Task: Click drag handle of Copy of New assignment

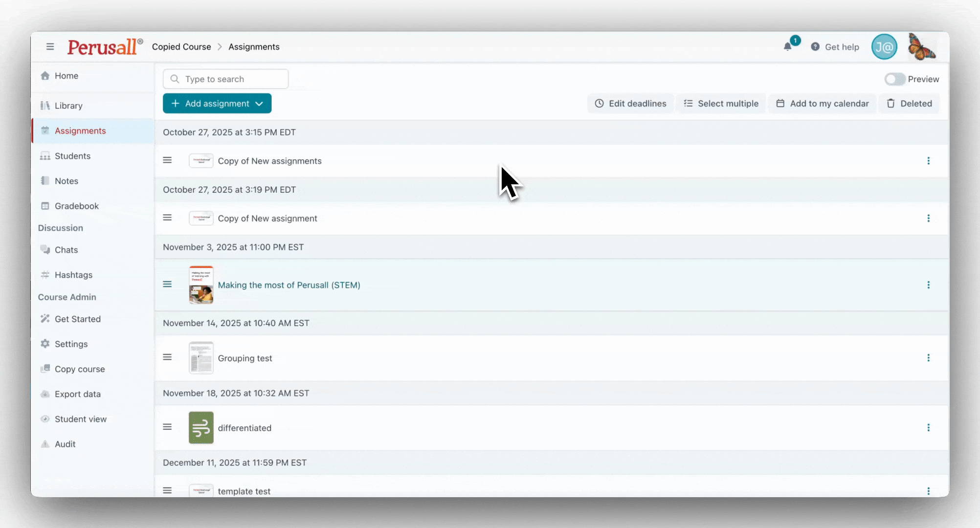Action: coord(167,218)
